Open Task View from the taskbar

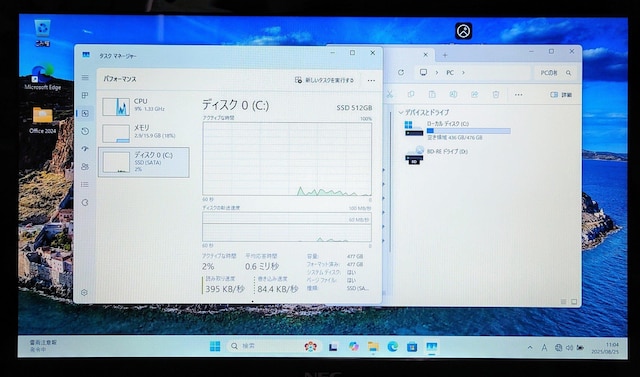pyautogui.click(x=333, y=347)
